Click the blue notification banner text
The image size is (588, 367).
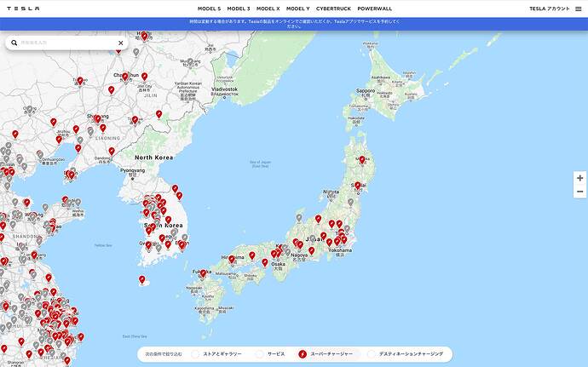(x=294, y=24)
